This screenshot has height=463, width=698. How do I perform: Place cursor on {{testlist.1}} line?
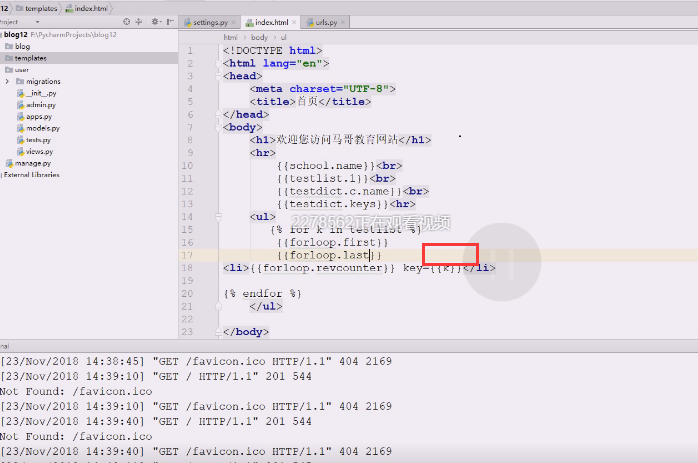coord(336,179)
